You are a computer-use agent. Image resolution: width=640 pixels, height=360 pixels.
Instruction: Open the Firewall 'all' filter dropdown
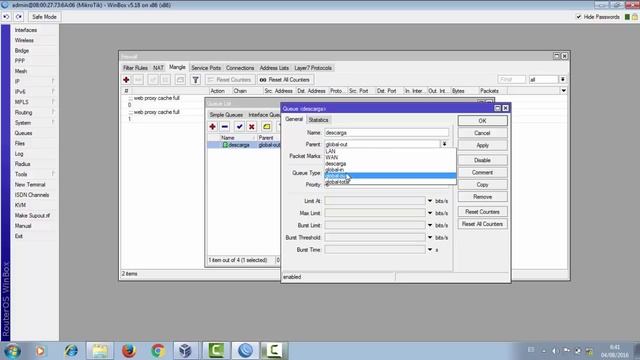[563, 80]
